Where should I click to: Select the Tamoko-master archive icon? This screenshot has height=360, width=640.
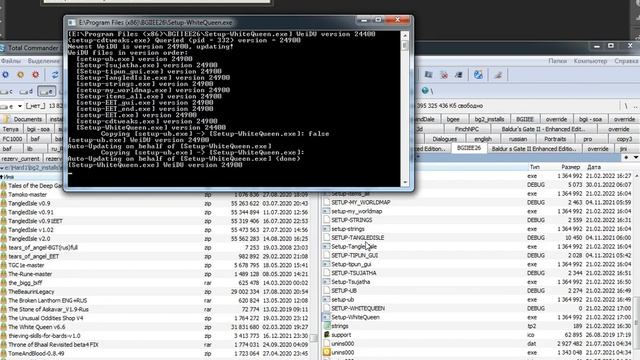coord(4,195)
